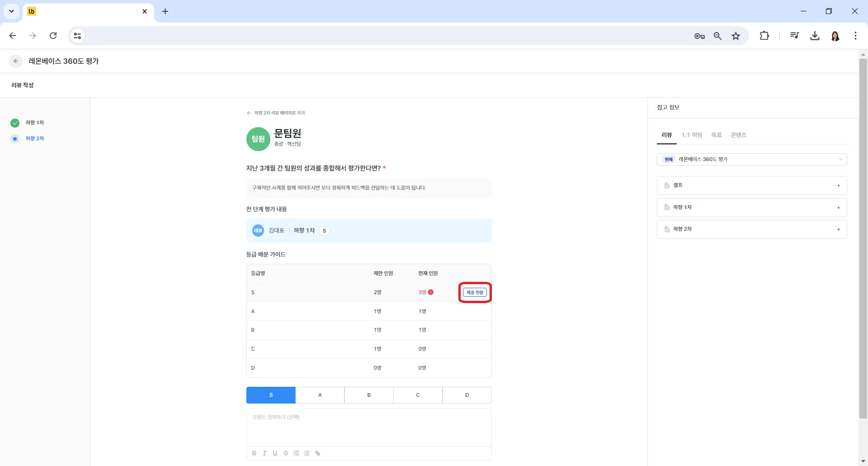Apply italic formatting in the comment editor
Image resolution: width=868 pixels, height=466 pixels.
coord(264,453)
